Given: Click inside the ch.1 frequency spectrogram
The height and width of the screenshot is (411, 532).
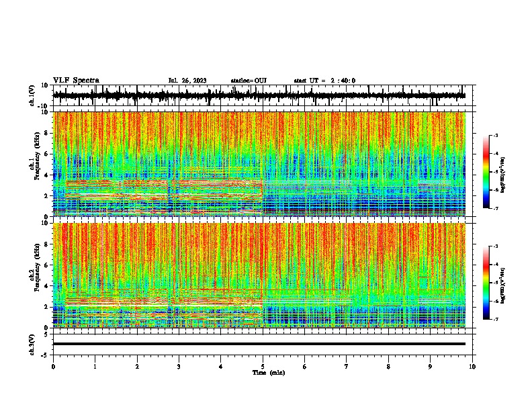Looking at the screenshot, I should click(259, 164).
